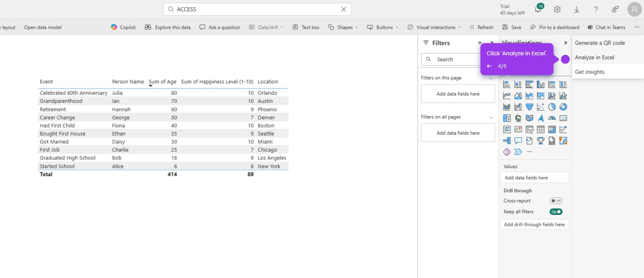Screen dimensions: 644x278
Task: Click the Values 'Add data fields here' well
Action: pyautogui.click(x=535, y=178)
